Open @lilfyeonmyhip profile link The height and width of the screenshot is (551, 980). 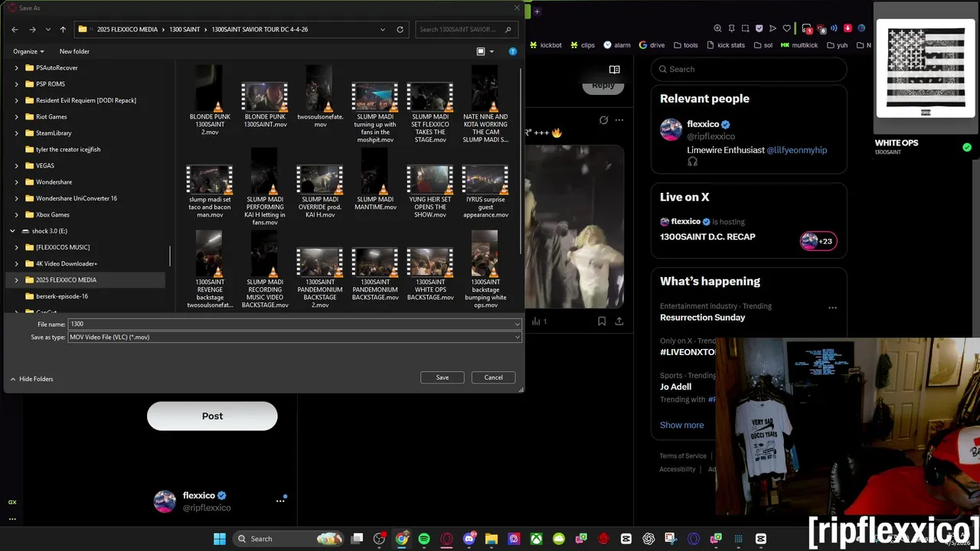click(796, 150)
